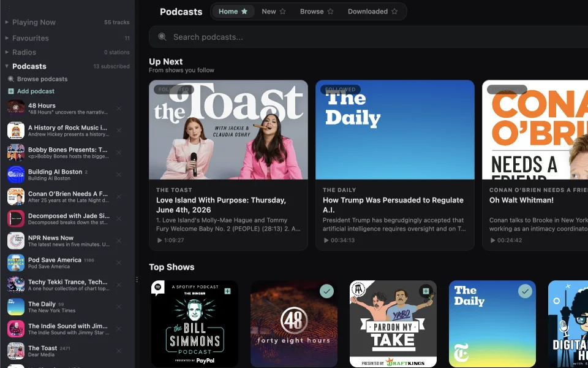
Task: Click the drag handle dots atop the sidebar
Action: pos(9,8)
